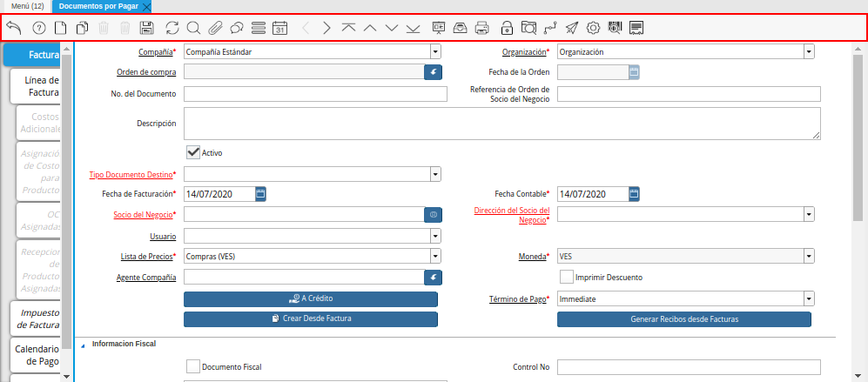Open the Help icon in toolbar
The height and width of the screenshot is (382, 868).
(38, 28)
